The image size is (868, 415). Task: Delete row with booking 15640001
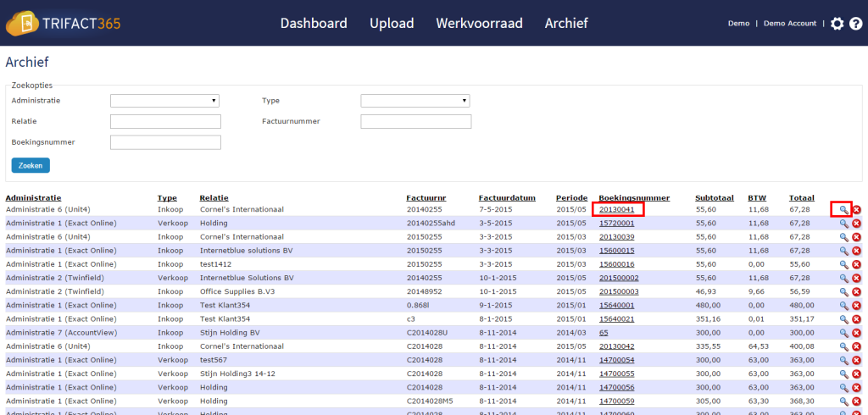(x=856, y=306)
